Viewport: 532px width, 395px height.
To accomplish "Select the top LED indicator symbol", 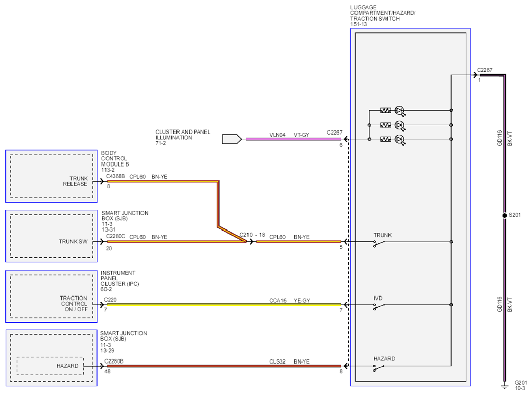I will (x=400, y=111).
